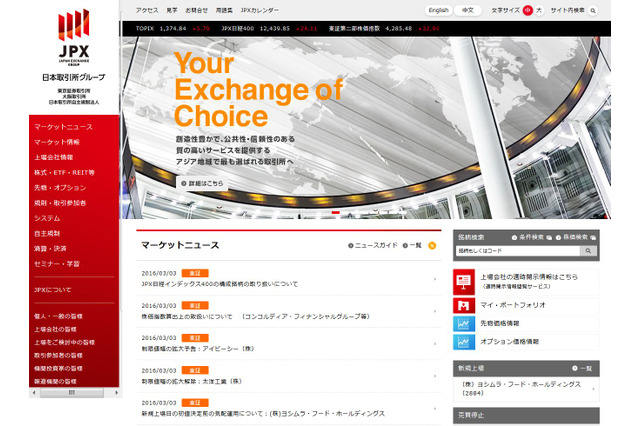640x426 pixels.
Task: Open 報道機関の皆様 sidebar link
Action: point(55,382)
